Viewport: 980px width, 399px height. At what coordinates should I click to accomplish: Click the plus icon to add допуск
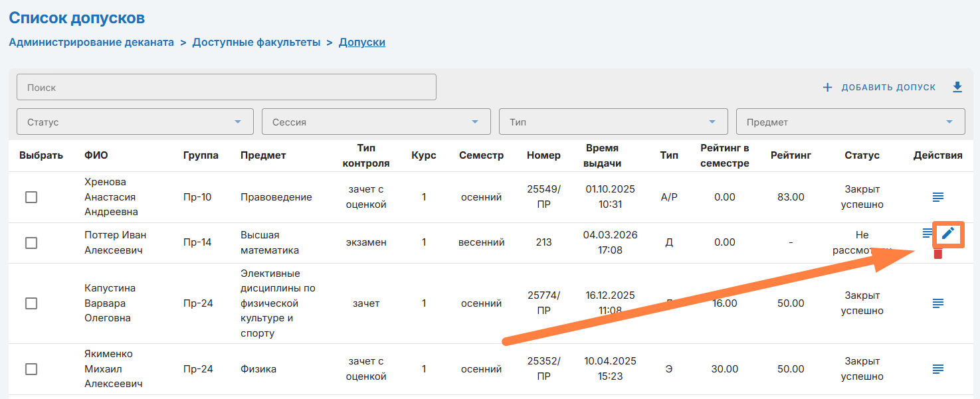click(827, 88)
